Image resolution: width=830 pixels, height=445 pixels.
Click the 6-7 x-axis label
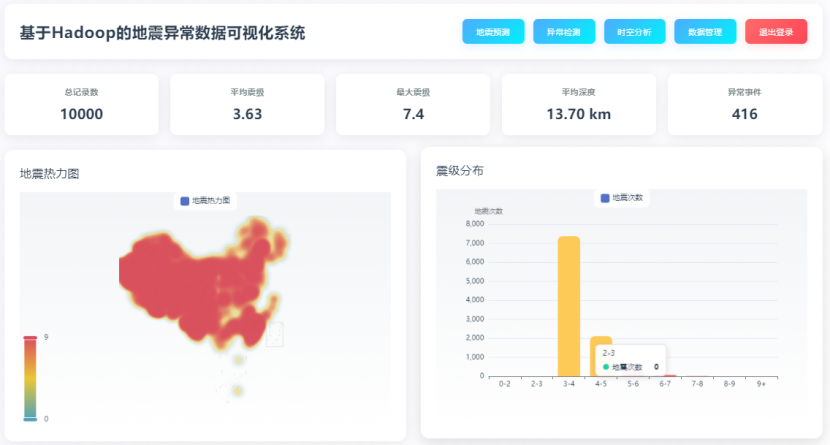tap(665, 384)
